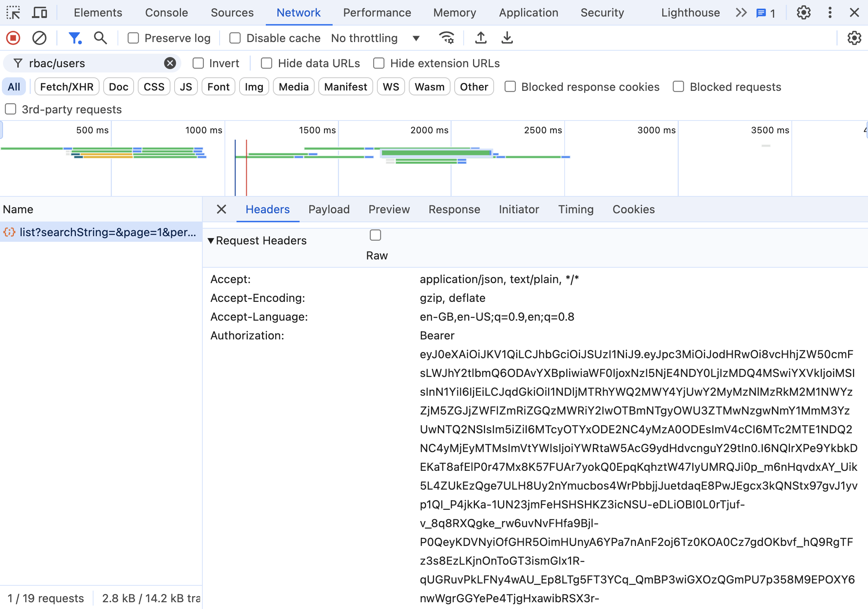The height and width of the screenshot is (609, 868).
Task: Clear the rbac/users filter text
Action: [x=170, y=63]
